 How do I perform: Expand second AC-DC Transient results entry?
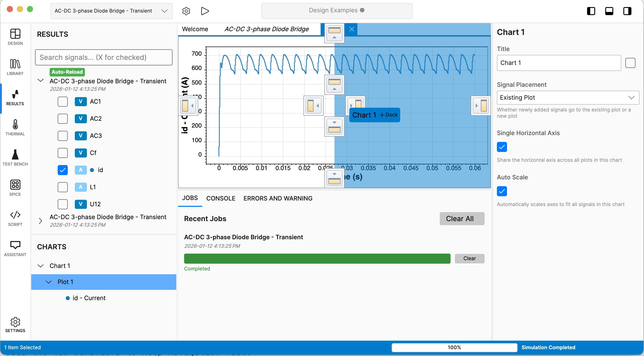(41, 221)
